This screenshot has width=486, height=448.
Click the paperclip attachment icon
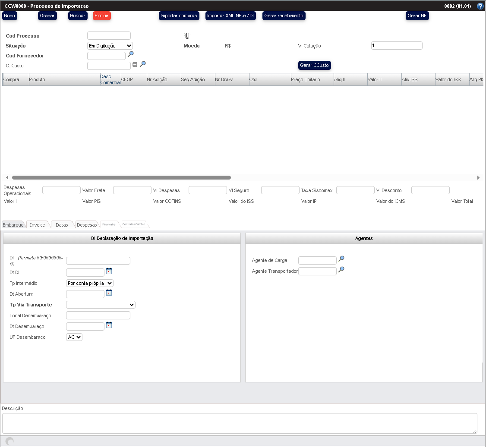(187, 36)
